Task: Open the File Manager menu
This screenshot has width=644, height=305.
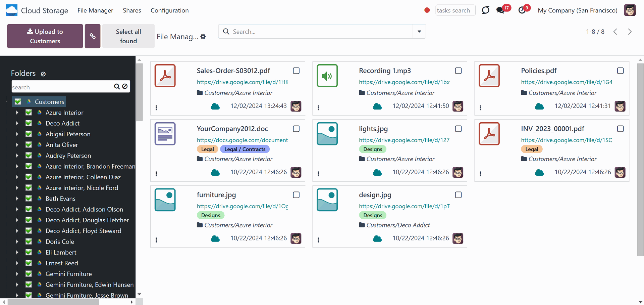Action: [95, 10]
